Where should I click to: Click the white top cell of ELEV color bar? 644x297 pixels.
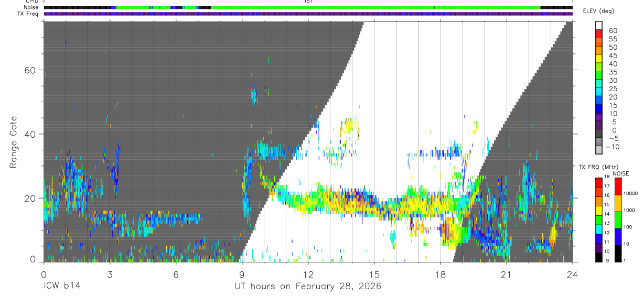[599, 25]
